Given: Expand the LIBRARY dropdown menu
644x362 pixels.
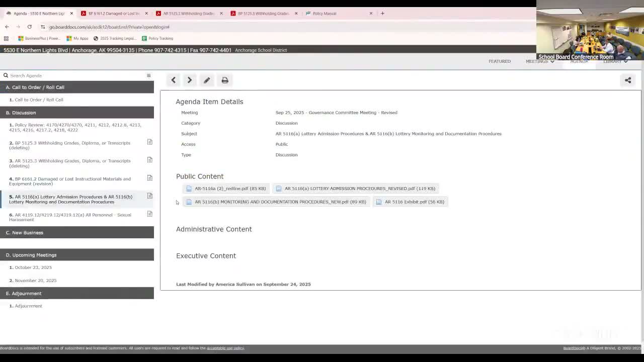Looking at the screenshot, I should point(615,61).
